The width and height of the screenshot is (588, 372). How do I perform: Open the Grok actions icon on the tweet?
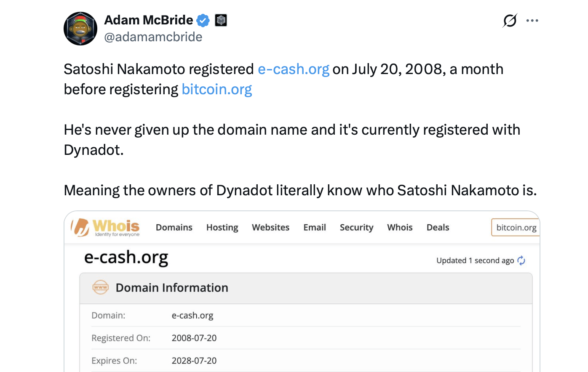pos(509,20)
